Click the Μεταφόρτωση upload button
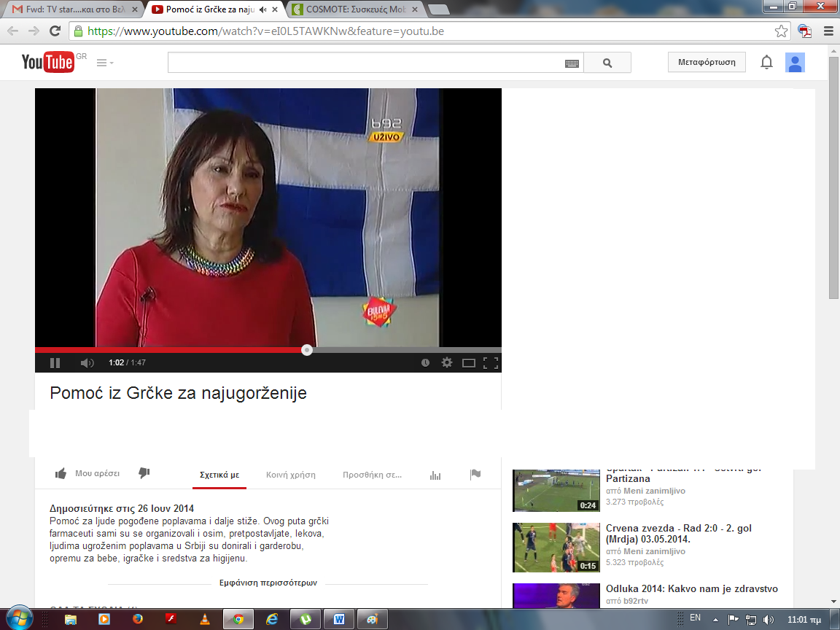This screenshot has height=630, width=840. pyautogui.click(x=707, y=62)
